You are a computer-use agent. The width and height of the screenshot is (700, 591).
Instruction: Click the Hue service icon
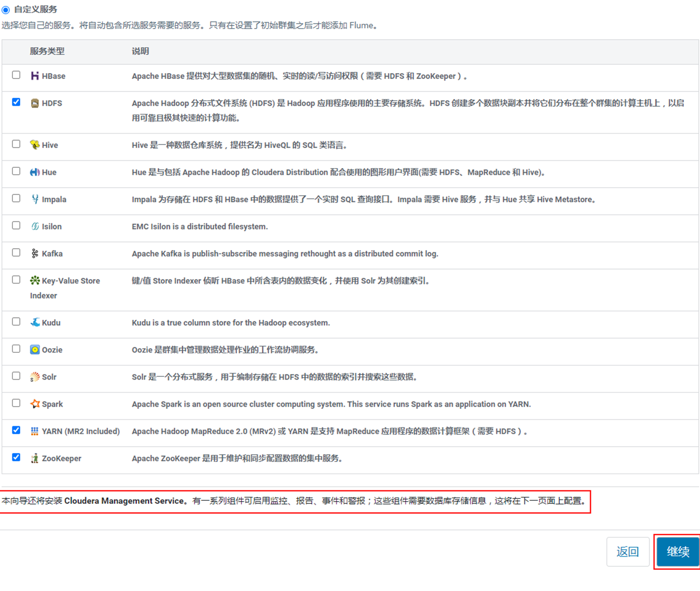(35, 172)
